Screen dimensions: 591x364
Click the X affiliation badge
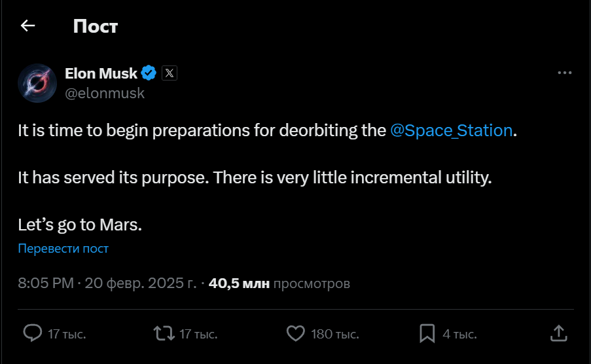pyautogui.click(x=170, y=73)
